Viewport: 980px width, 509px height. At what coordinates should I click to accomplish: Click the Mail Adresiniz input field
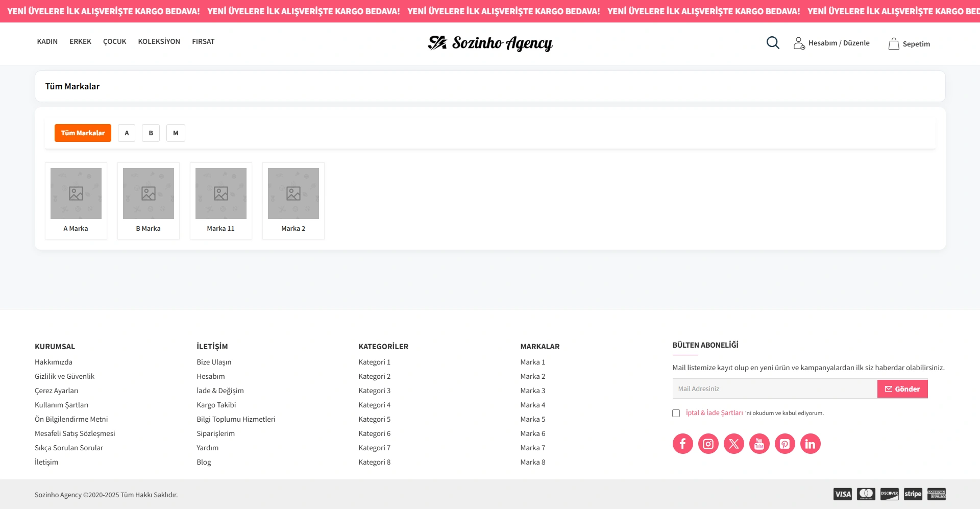pyautogui.click(x=774, y=389)
